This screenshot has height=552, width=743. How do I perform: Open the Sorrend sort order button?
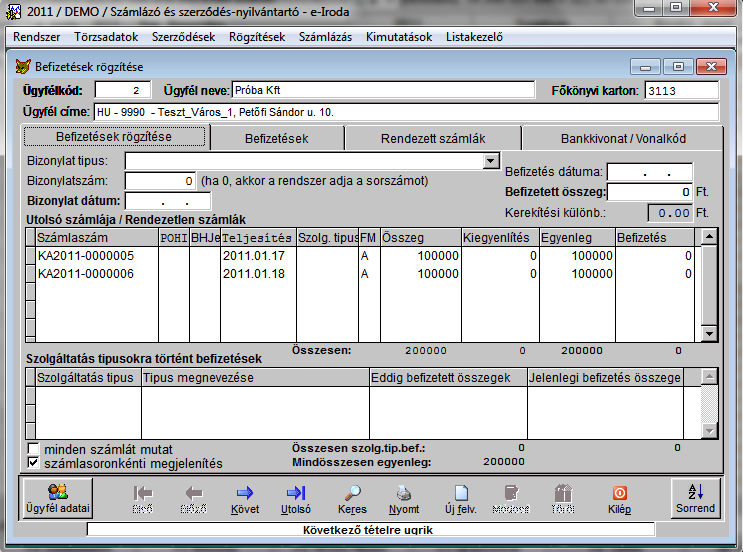[x=696, y=497]
